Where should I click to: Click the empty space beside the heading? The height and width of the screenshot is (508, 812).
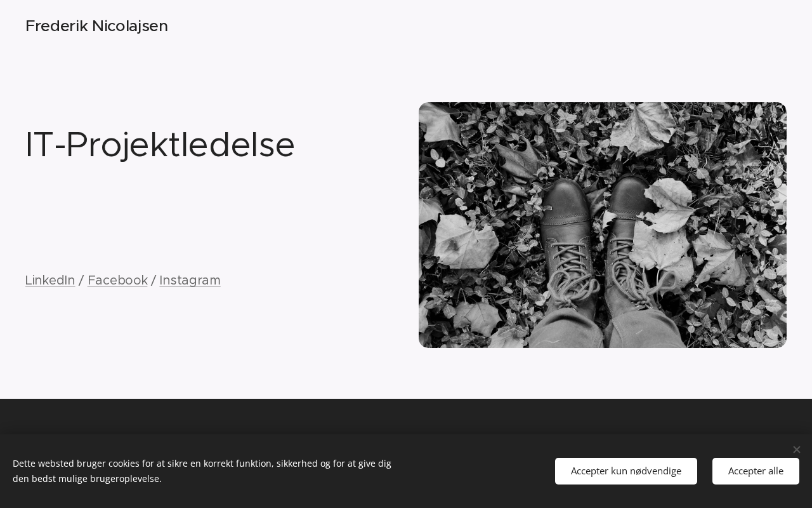(x=355, y=145)
